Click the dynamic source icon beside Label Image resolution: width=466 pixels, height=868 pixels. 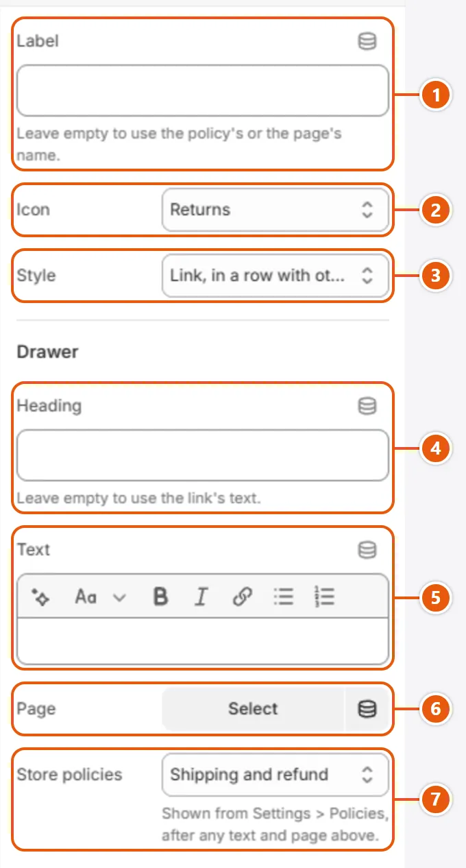367,42
